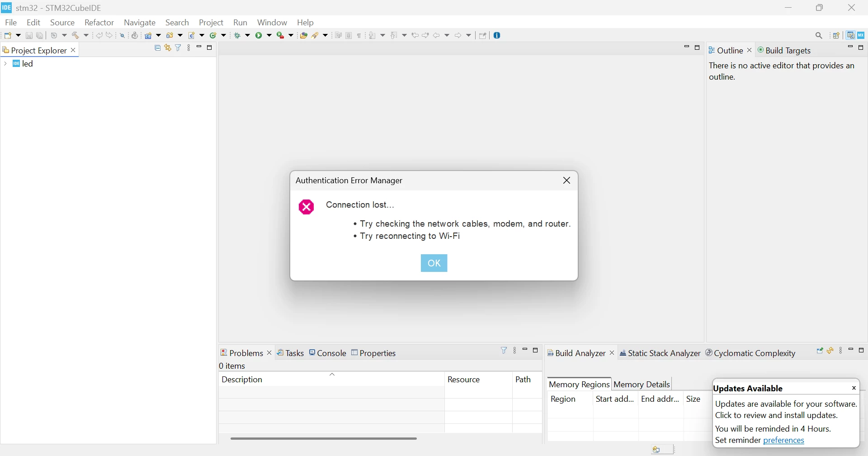Click the Next Annotation icon
This screenshot has width=868, height=456.
coord(373,35)
